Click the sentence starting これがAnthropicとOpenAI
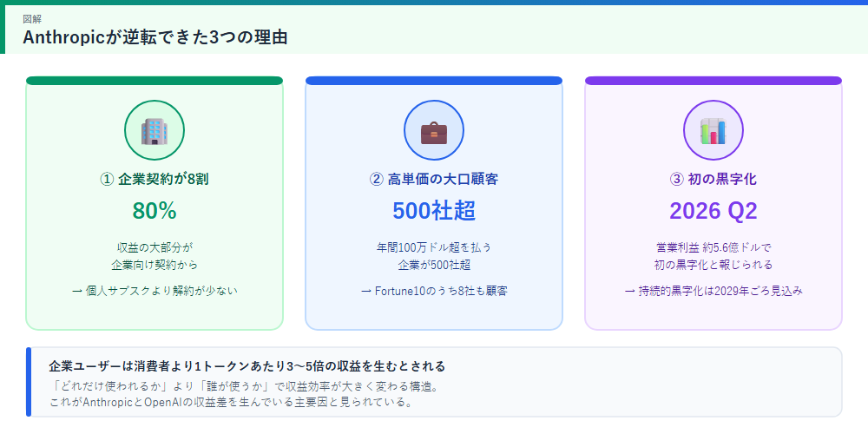Image resolution: width=868 pixels, height=434 pixels. pyautogui.click(x=231, y=402)
